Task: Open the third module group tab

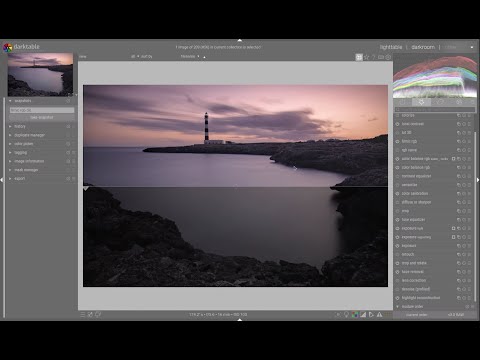Action: 440,102
